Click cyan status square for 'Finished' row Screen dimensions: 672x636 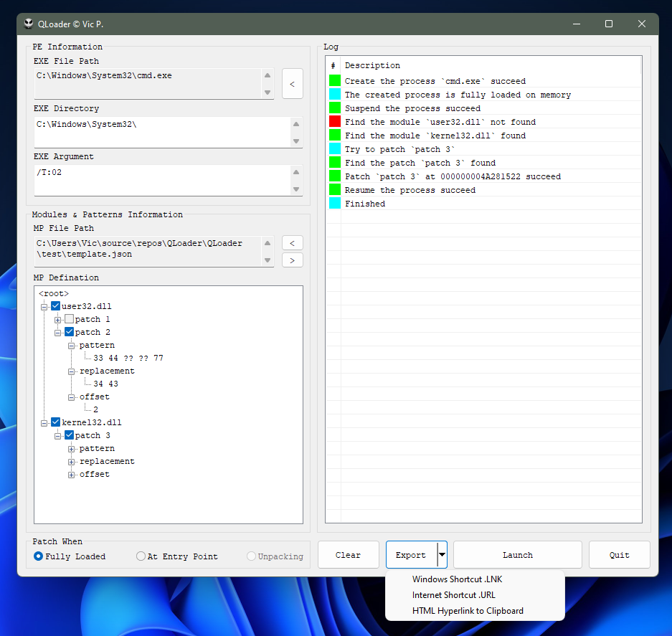(x=335, y=203)
